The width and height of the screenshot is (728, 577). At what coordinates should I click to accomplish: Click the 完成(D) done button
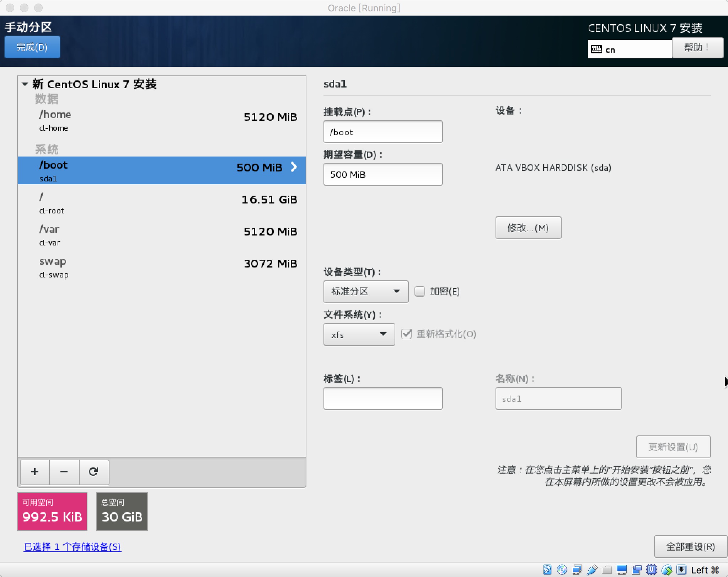(32, 47)
